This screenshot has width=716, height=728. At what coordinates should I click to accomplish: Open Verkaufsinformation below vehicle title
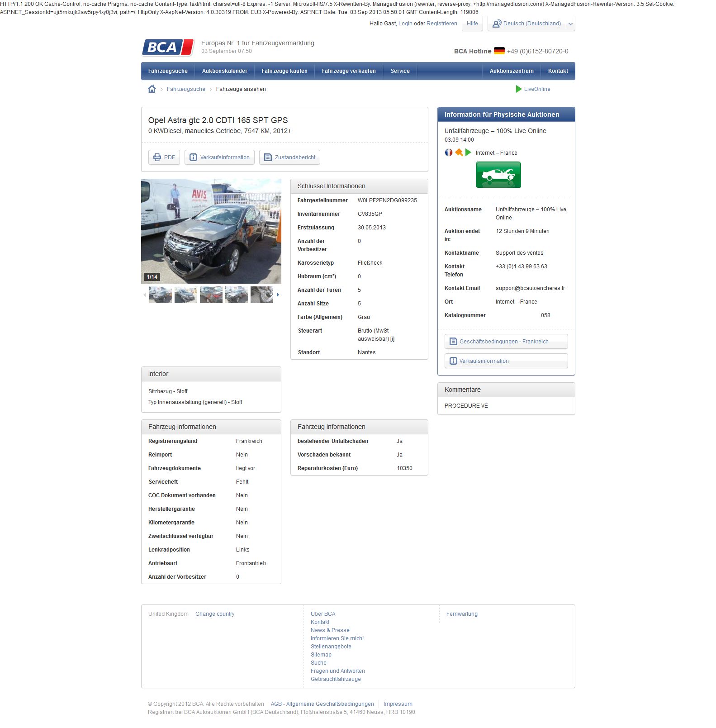[x=219, y=157]
